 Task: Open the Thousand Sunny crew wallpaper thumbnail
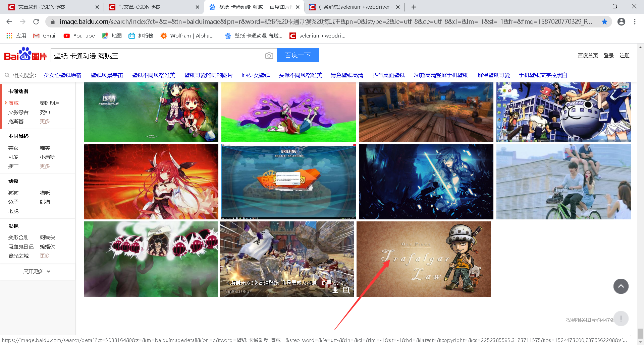tap(563, 112)
